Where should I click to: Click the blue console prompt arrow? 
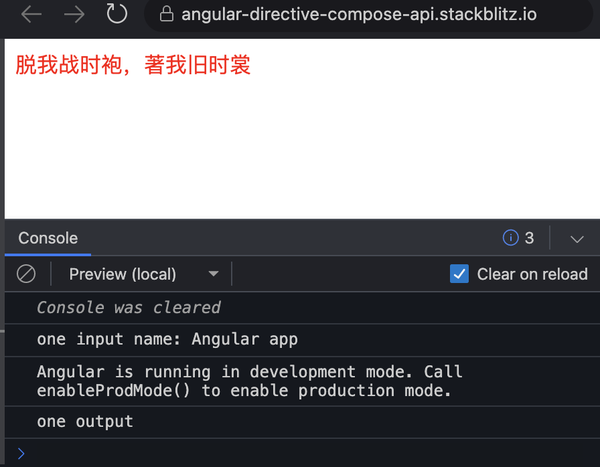pyautogui.click(x=21, y=454)
